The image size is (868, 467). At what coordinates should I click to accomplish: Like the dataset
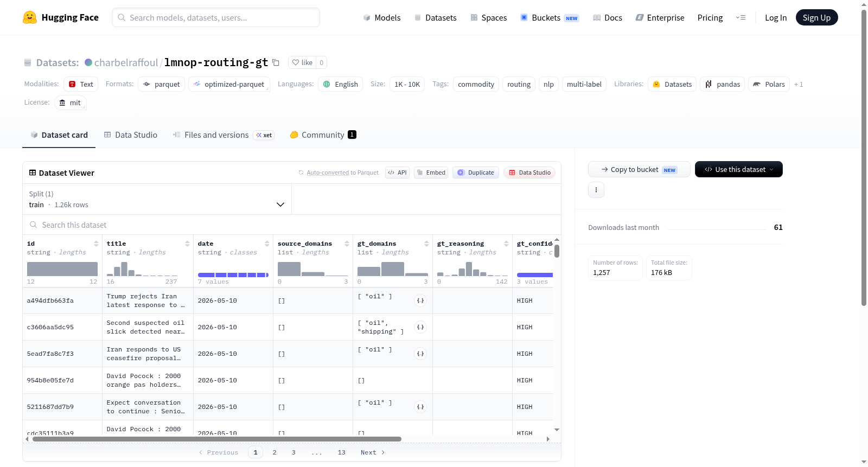pos(302,62)
